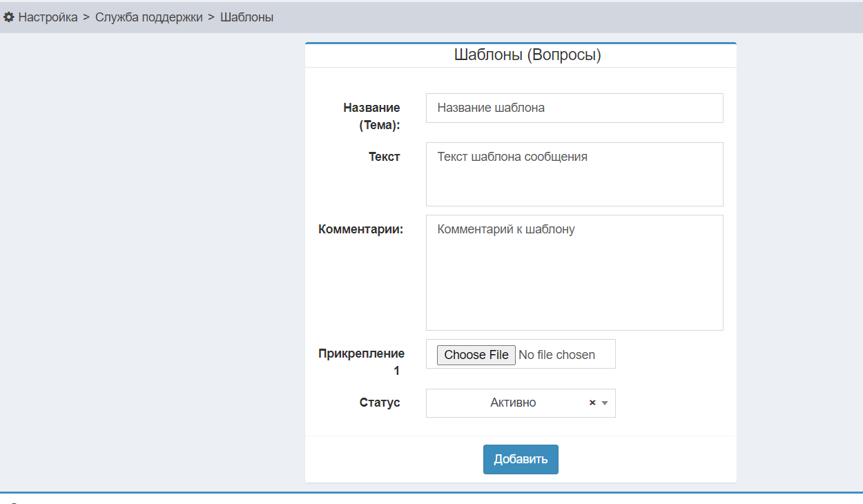Screen dimensions: 863x504
Task: Click the Название (Тема) label
Action: tap(371, 116)
